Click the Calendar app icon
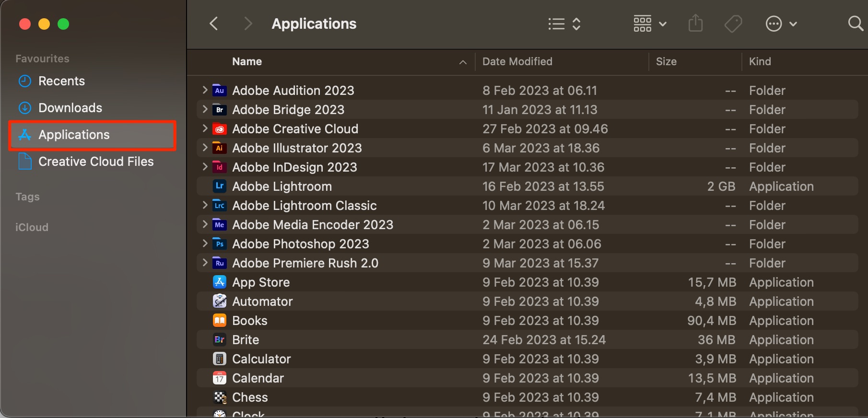This screenshot has width=868, height=418. point(219,378)
